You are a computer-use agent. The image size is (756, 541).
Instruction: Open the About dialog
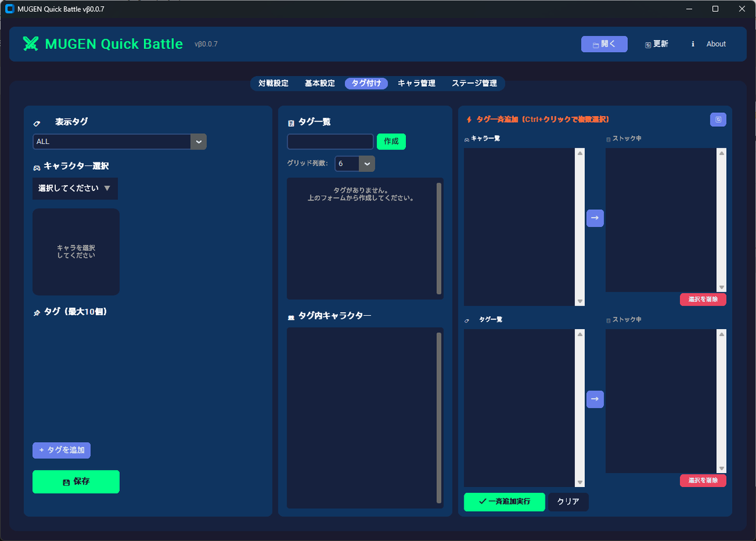(709, 44)
